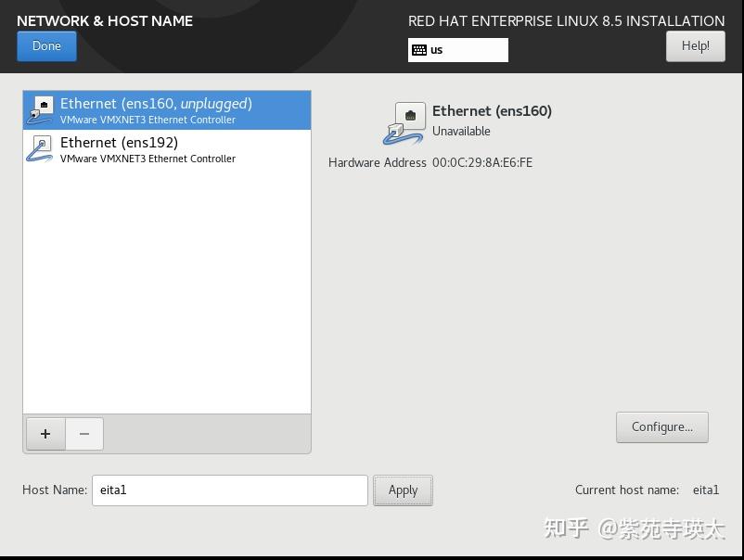Select the Ethernet (ens160, unplugged) connection entry
The width and height of the screenshot is (744, 560).
[x=167, y=110]
